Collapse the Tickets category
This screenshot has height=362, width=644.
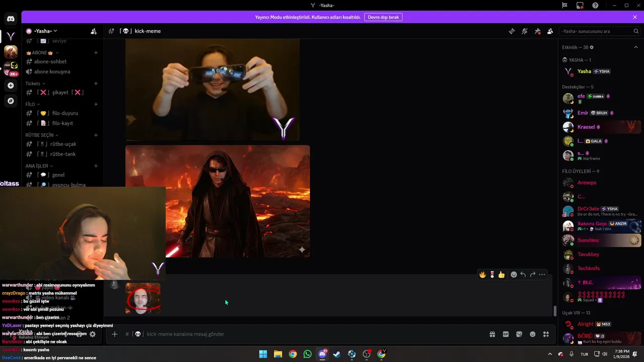click(x=35, y=83)
